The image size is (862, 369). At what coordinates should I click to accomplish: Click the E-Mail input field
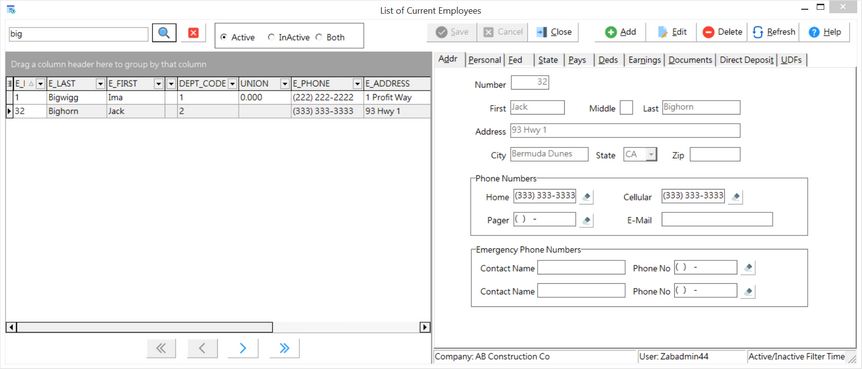tap(717, 219)
